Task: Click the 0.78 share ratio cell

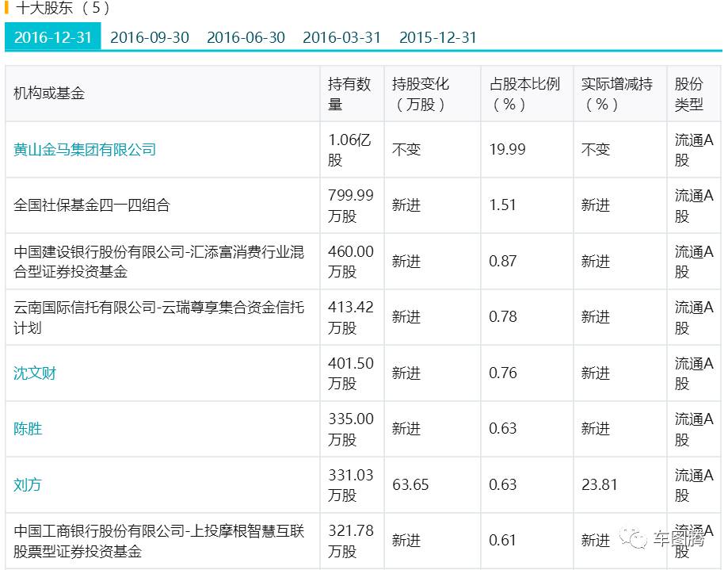Action: coord(503,317)
